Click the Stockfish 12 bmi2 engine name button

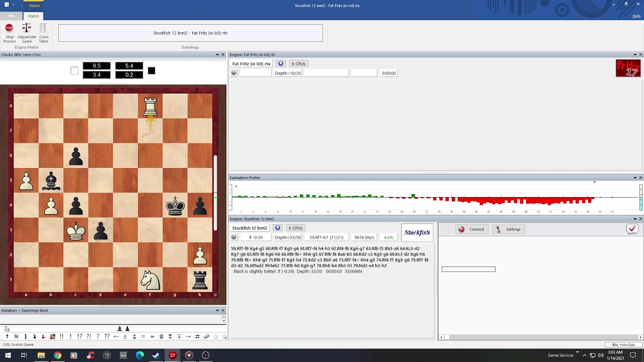click(250, 228)
